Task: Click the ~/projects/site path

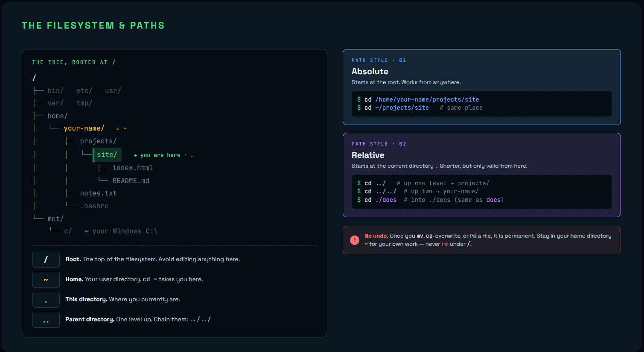Action: tap(402, 108)
